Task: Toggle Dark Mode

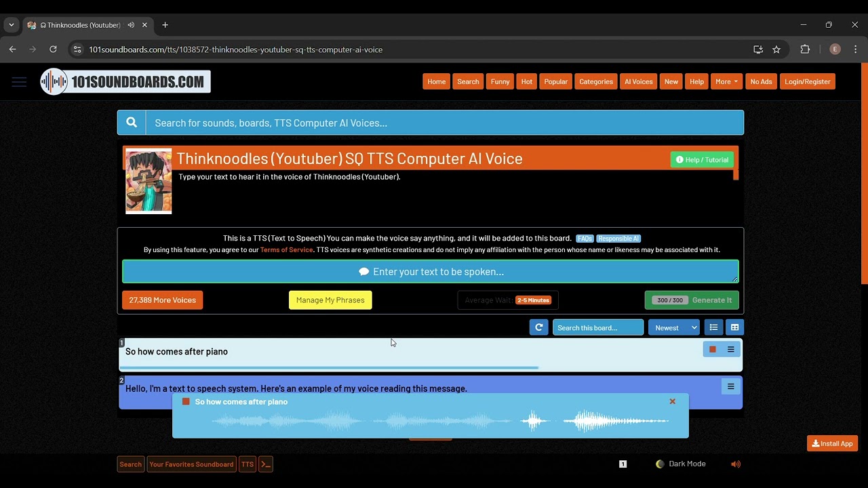Action: 681,464
